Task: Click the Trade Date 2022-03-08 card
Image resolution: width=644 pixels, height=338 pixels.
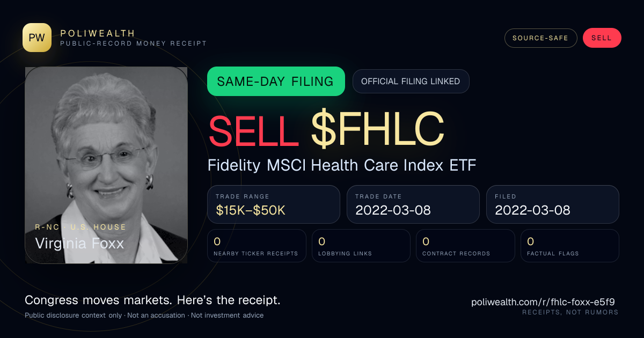Action: pos(413,204)
